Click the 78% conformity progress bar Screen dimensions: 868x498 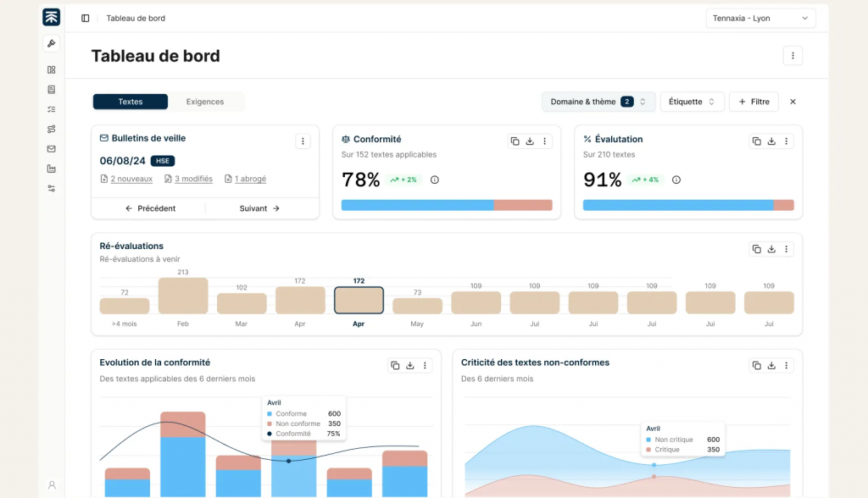click(447, 205)
